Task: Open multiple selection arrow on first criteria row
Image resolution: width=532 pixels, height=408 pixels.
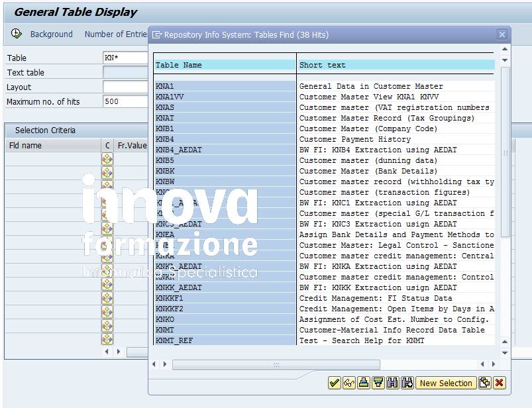Action: (106, 158)
